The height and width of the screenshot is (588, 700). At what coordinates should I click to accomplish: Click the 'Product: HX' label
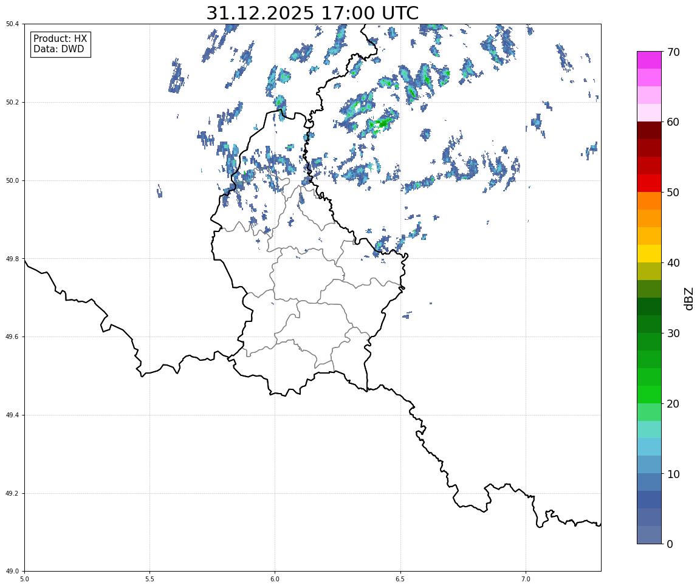(x=60, y=38)
